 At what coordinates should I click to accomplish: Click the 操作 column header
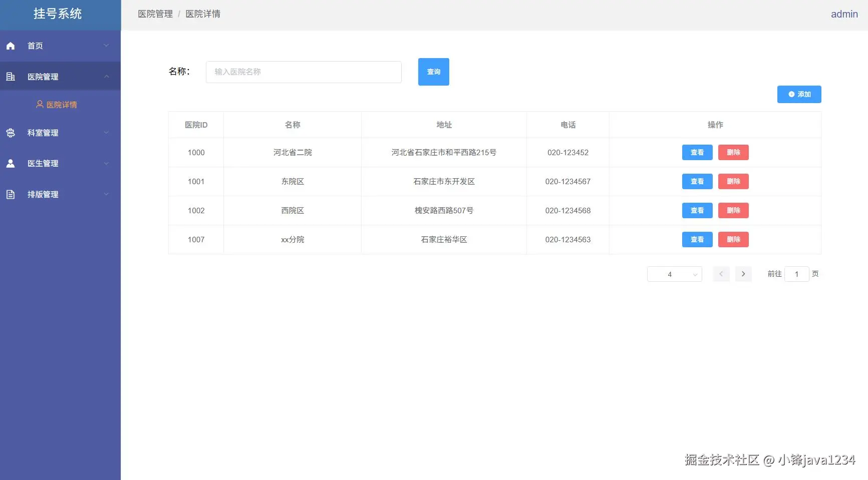(x=715, y=125)
